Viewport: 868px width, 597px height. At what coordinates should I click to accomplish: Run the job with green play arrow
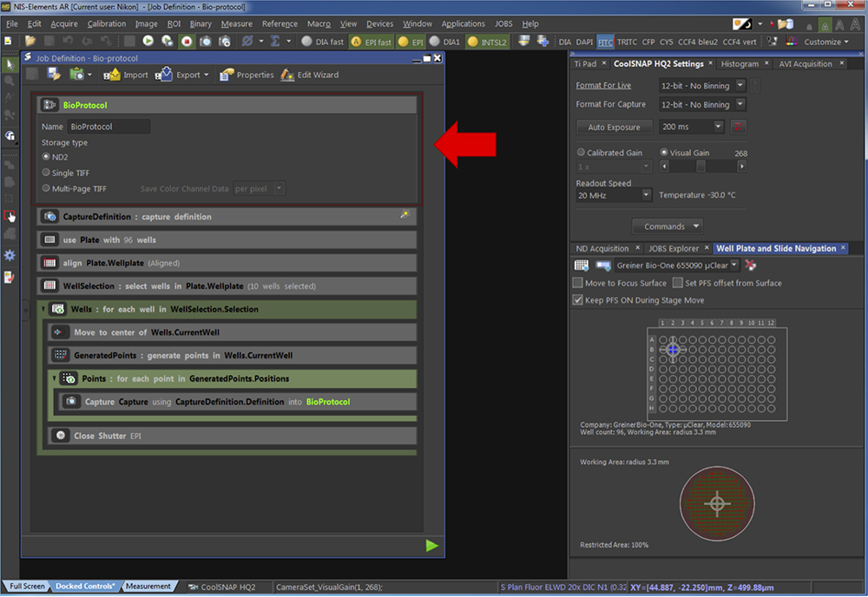point(431,546)
